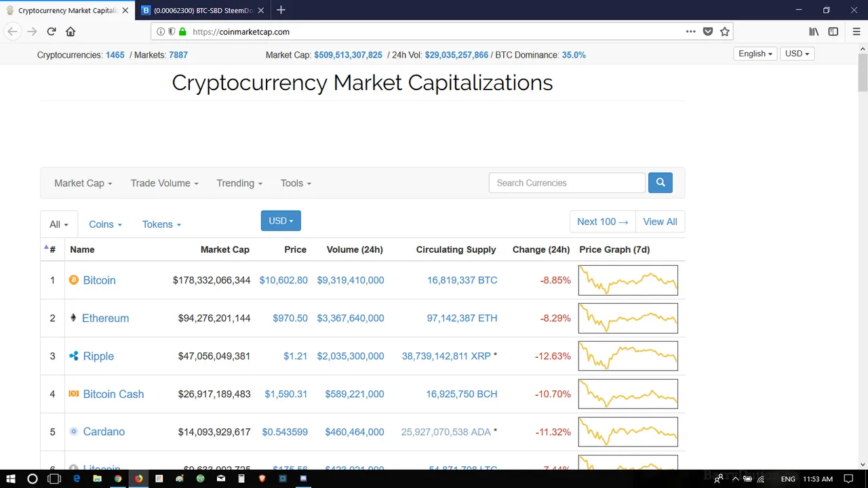Open the Bitcoin Cash currency link
This screenshot has width=868, height=488.
113,394
